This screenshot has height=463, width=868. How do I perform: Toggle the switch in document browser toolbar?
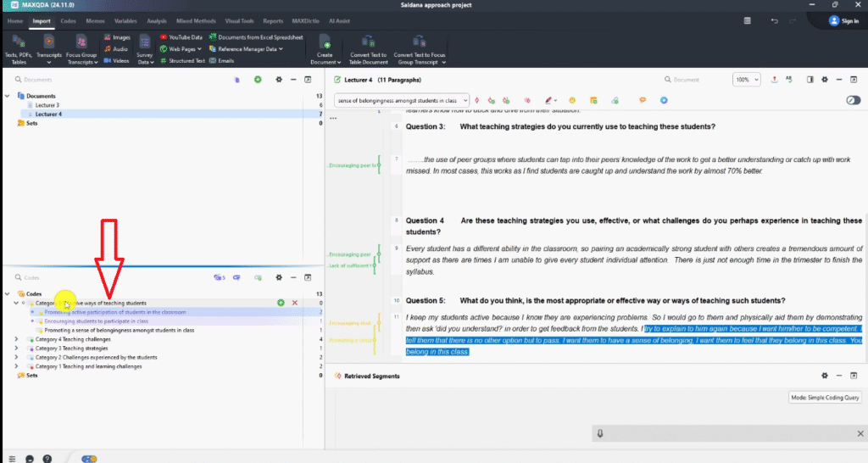click(x=853, y=100)
